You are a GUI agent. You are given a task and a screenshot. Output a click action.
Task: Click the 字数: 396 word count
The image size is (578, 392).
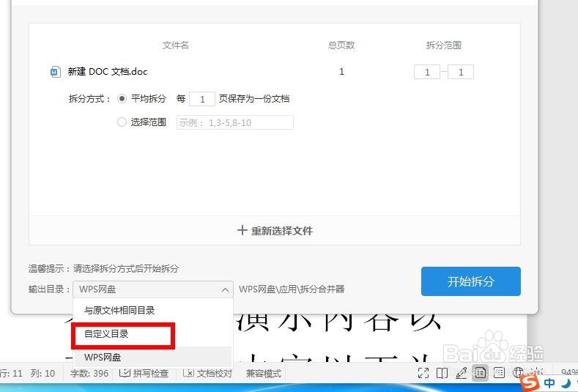point(89,373)
